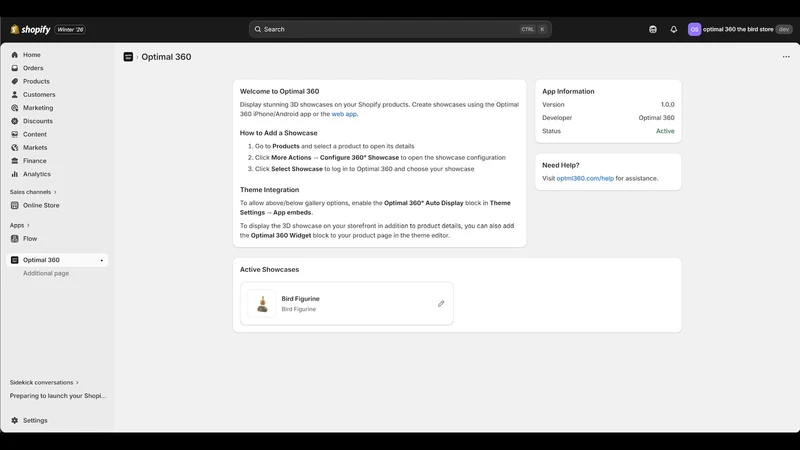Click the Settings gear icon
Image resolution: width=800 pixels, height=450 pixels.
(x=15, y=420)
